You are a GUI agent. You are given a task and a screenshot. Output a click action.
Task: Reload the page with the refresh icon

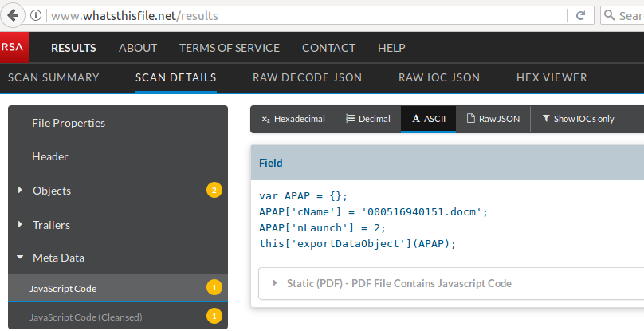581,16
